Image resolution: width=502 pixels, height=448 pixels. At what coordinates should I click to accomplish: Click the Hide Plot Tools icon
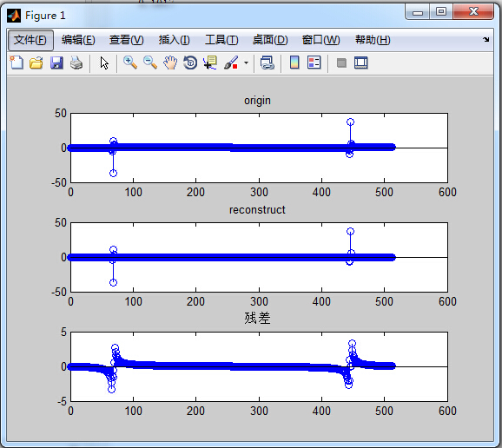pyautogui.click(x=341, y=63)
